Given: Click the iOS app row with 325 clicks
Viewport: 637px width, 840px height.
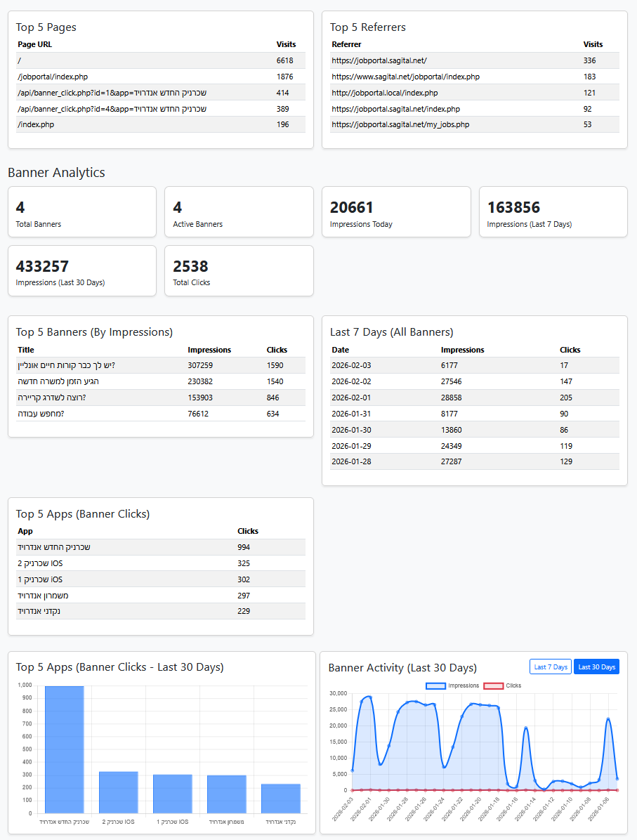Looking at the screenshot, I should click(x=161, y=563).
